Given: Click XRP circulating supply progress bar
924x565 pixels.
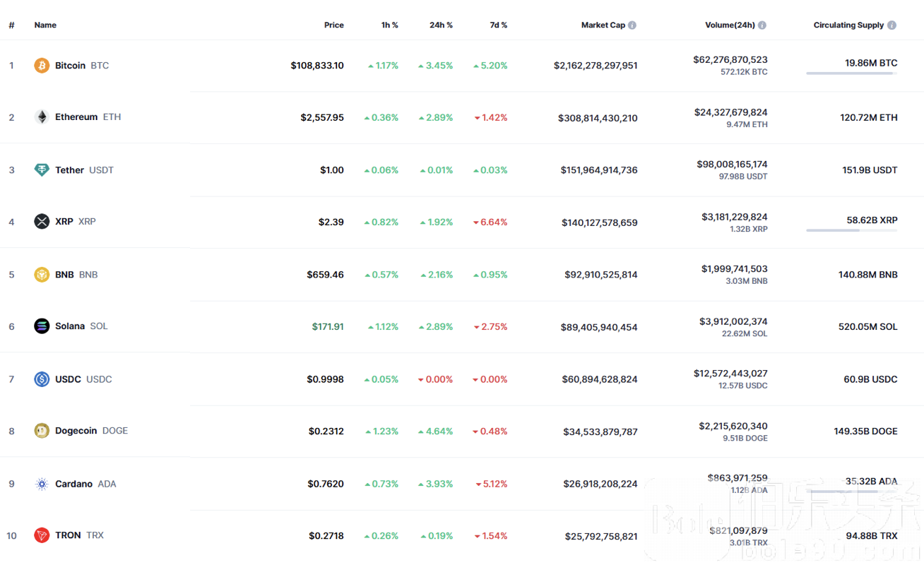Looking at the screenshot, I should point(852,230).
